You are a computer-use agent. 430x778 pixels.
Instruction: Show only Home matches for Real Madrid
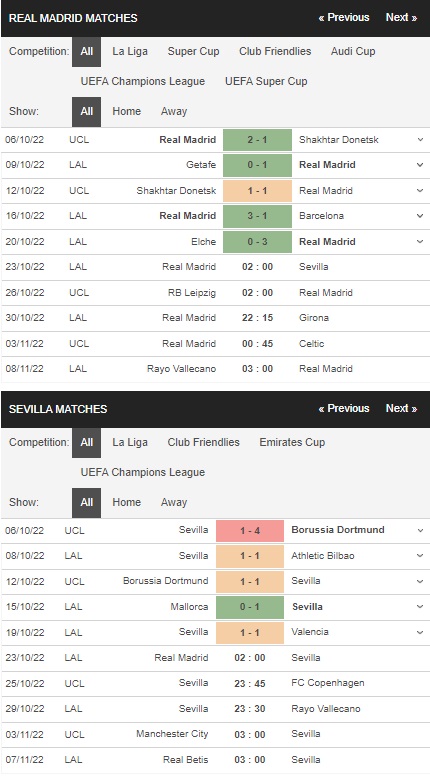pos(126,111)
